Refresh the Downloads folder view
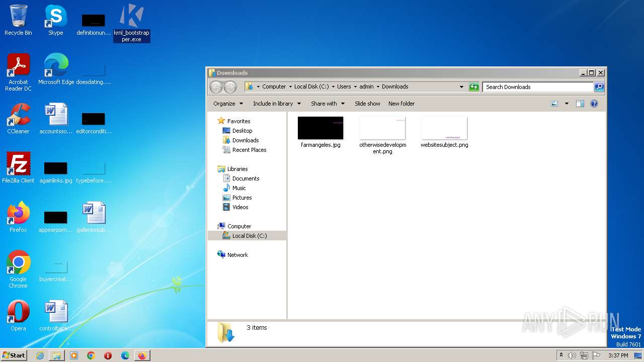Image resolution: width=644 pixels, height=362 pixels. point(474,87)
